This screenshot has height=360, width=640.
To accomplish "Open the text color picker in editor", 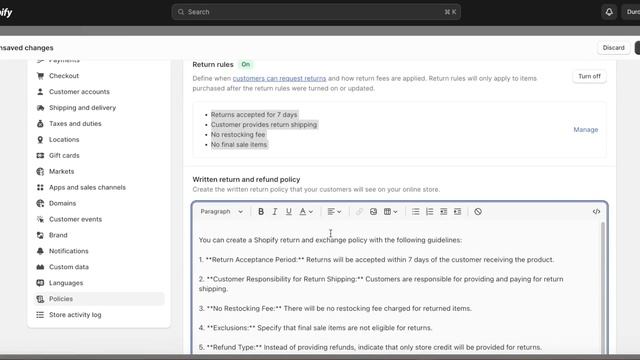I will [x=306, y=211].
